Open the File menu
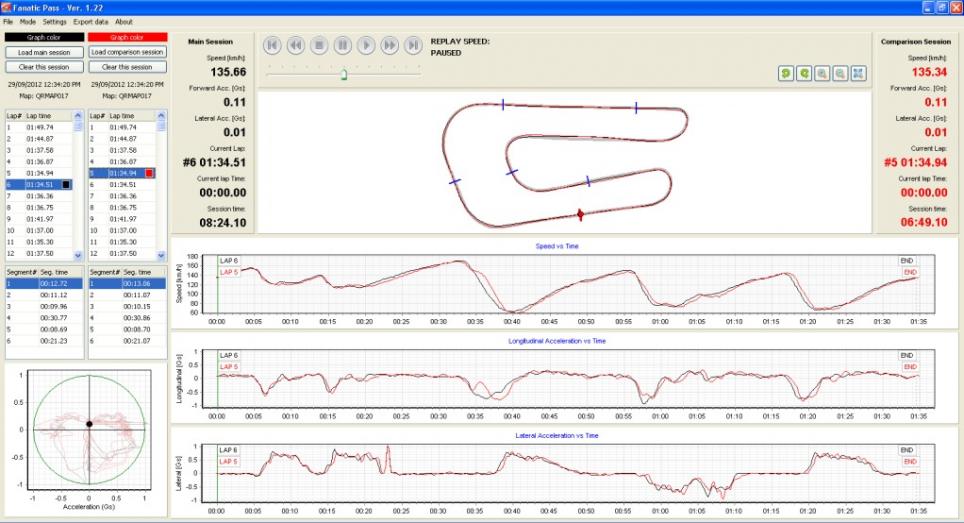 8,22
